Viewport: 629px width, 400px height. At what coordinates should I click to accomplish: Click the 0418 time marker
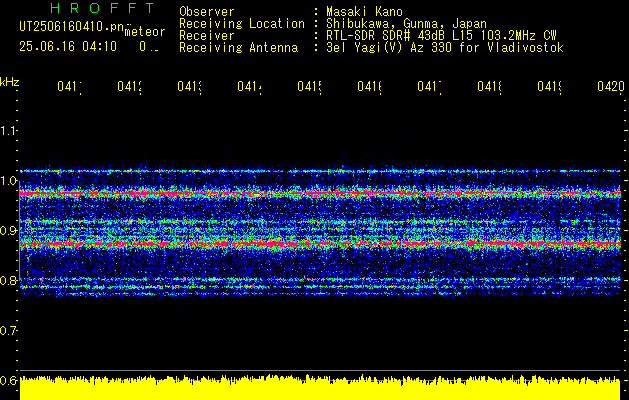[x=489, y=87]
